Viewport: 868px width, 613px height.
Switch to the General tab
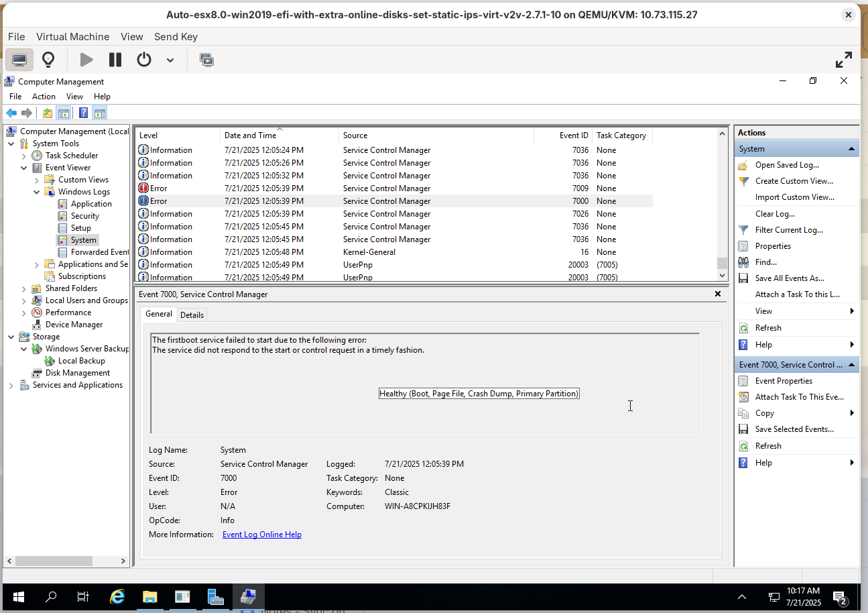click(159, 314)
